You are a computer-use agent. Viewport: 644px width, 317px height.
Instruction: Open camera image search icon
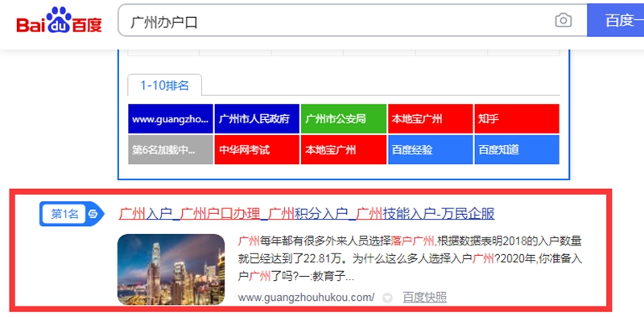pyautogui.click(x=563, y=21)
